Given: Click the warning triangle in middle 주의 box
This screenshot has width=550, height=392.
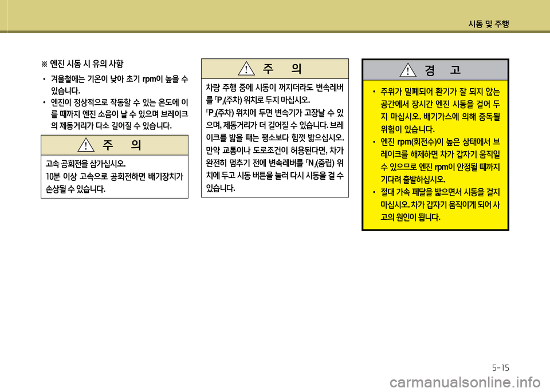Looking at the screenshot, I should point(246,69).
